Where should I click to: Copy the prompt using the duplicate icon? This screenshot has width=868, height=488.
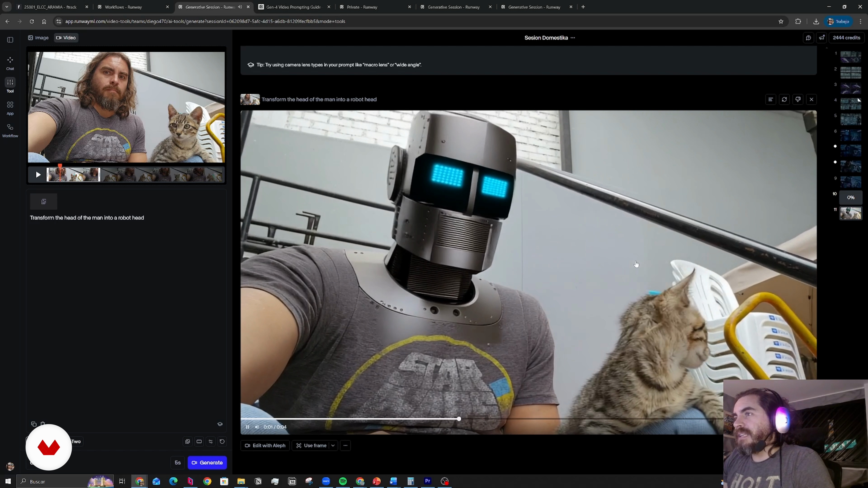(34, 424)
